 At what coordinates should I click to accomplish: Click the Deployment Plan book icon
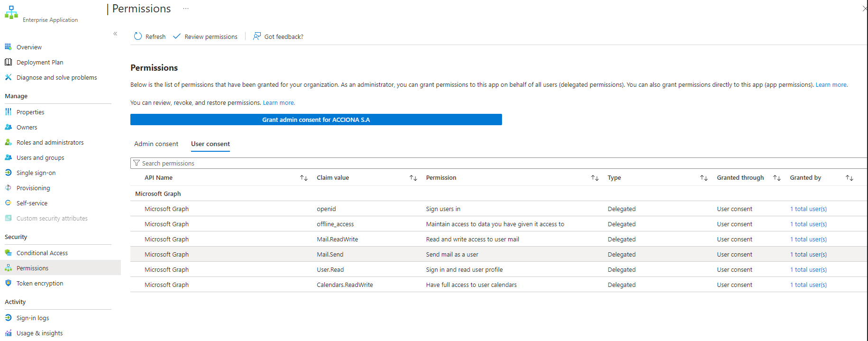click(8, 62)
